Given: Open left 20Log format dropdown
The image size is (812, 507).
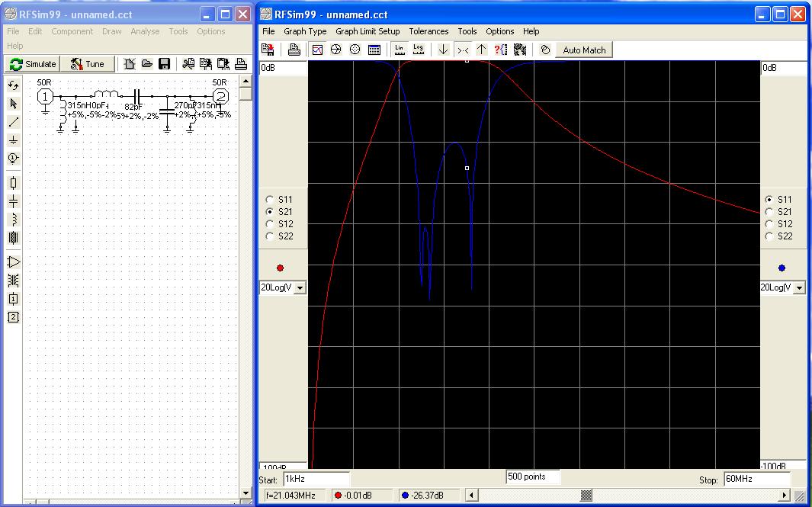Looking at the screenshot, I should click(x=300, y=287).
